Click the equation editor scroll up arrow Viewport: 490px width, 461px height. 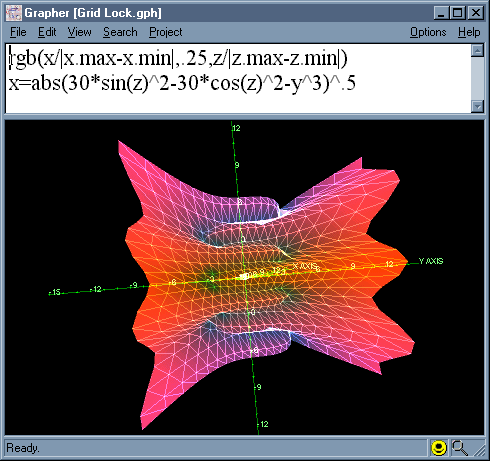[x=477, y=51]
